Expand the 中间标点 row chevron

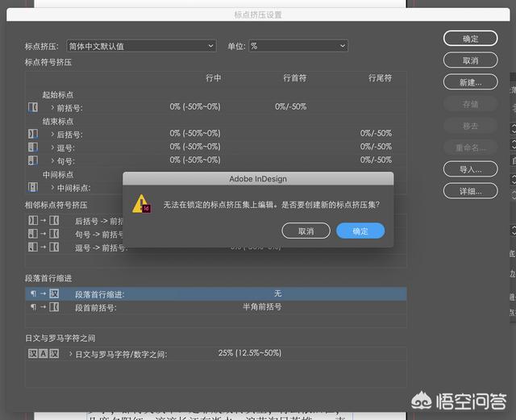pyautogui.click(x=52, y=187)
